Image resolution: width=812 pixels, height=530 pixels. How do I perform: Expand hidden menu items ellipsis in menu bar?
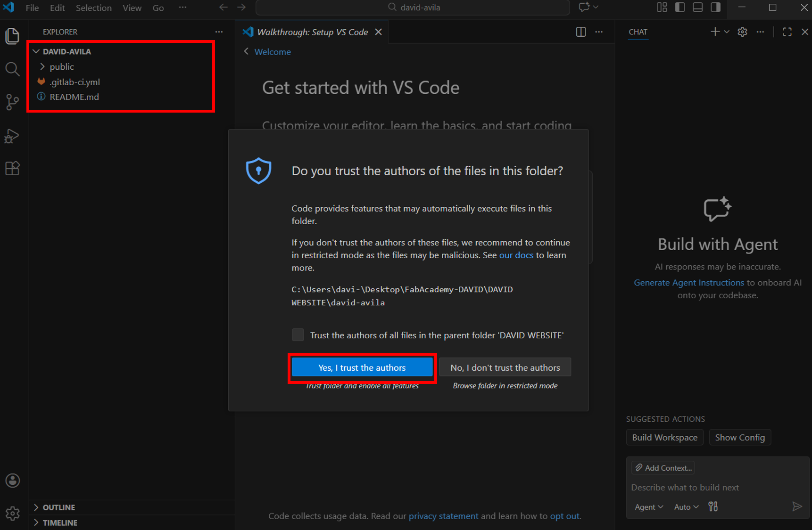[182, 8]
